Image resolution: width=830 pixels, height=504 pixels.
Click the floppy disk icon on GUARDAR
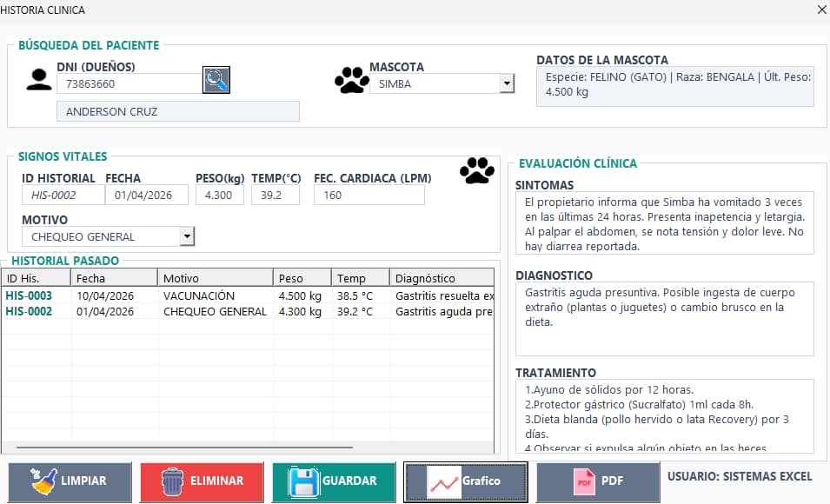click(303, 481)
